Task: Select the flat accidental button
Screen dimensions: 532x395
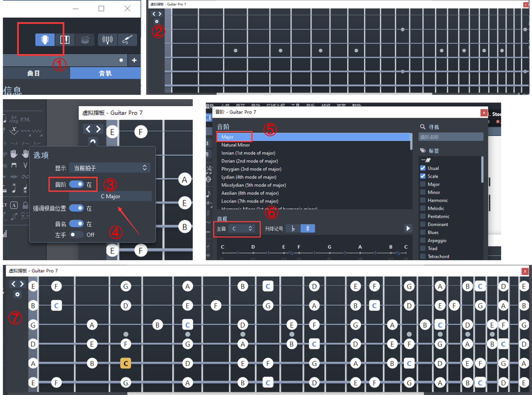Action: coord(293,228)
